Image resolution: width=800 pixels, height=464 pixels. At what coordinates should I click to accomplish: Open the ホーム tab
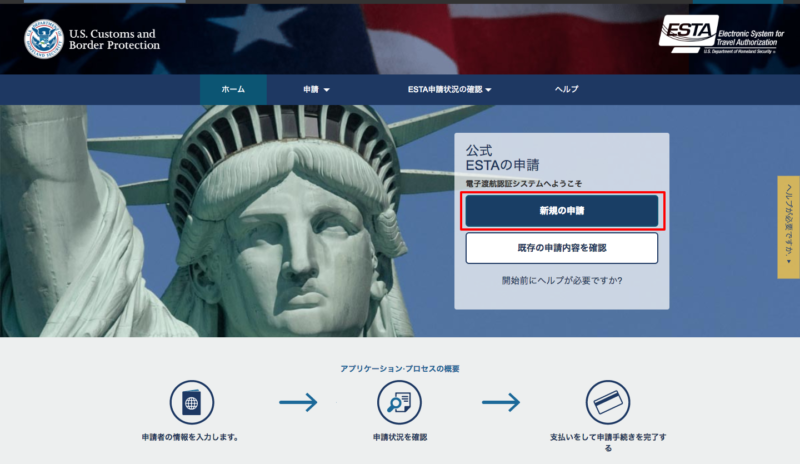point(233,89)
